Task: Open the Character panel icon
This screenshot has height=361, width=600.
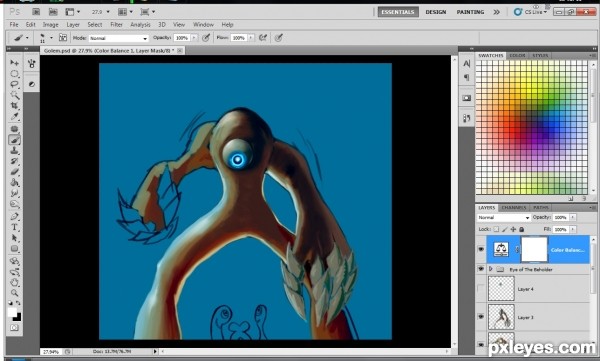Action: coord(466,64)
